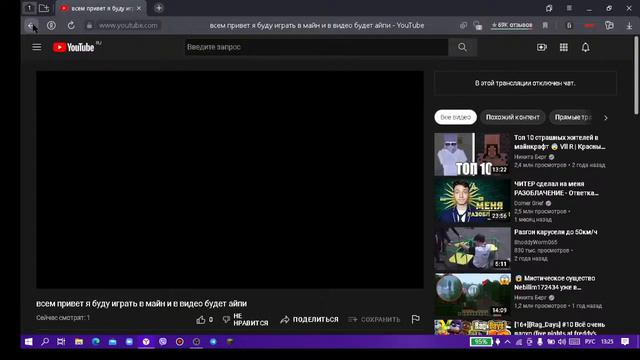Add a new tab with plus button
Screen dimensions: 640x360
point(159,8)
